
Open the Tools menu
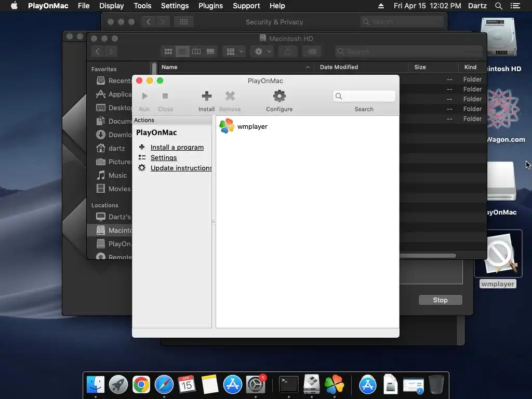coord(142,6)
